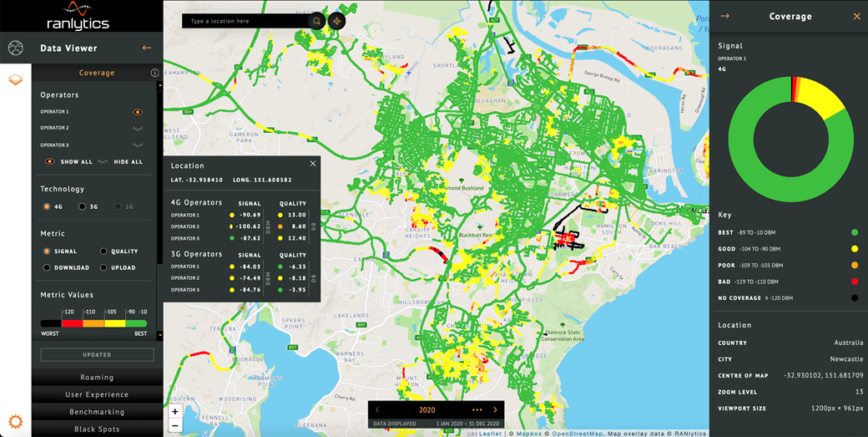868x437 pixels.
Task: Click the Coverage info icon
Action: tap(154, 74)
